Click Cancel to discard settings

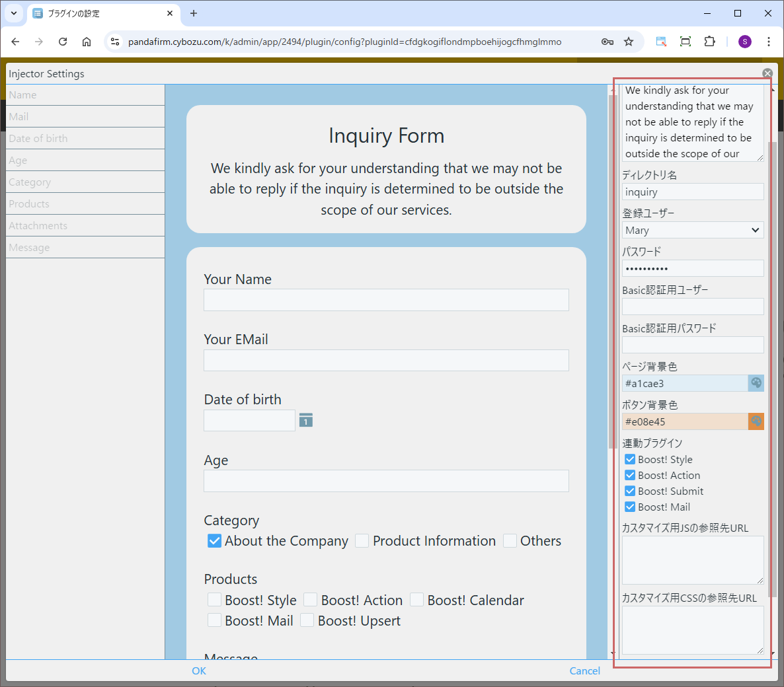click(584, 670)
